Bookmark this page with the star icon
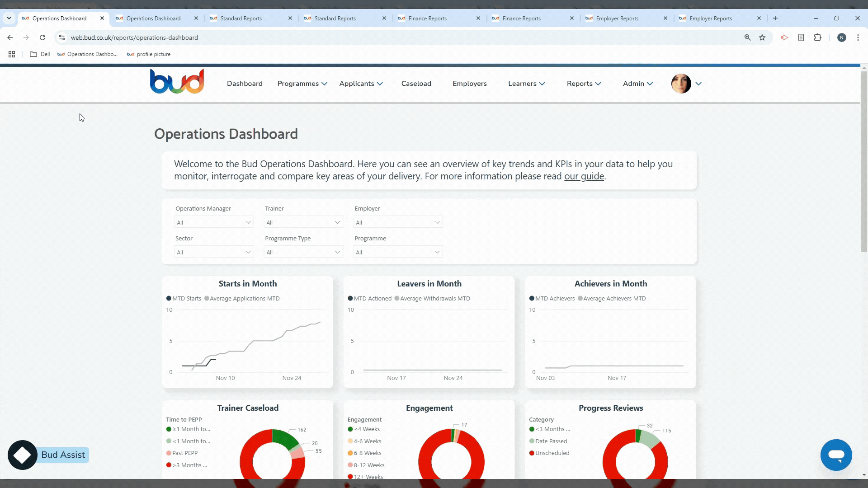 pos(762,38)
